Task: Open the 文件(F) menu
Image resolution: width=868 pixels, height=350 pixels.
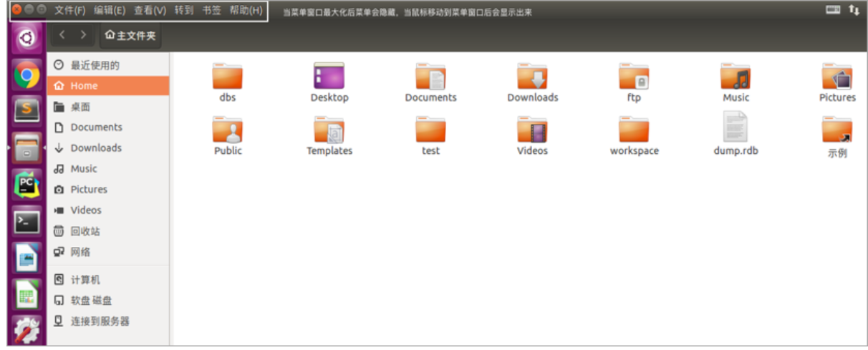Action: 70,11
